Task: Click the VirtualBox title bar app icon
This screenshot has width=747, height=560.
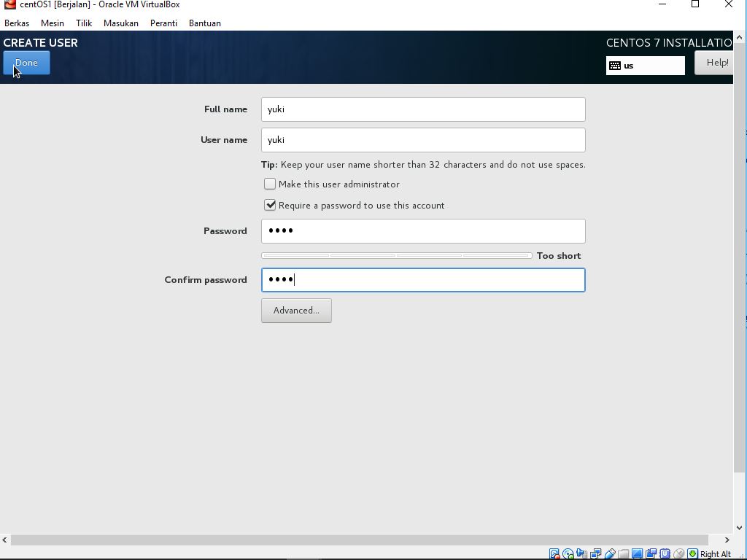Action: click(9, 4)
